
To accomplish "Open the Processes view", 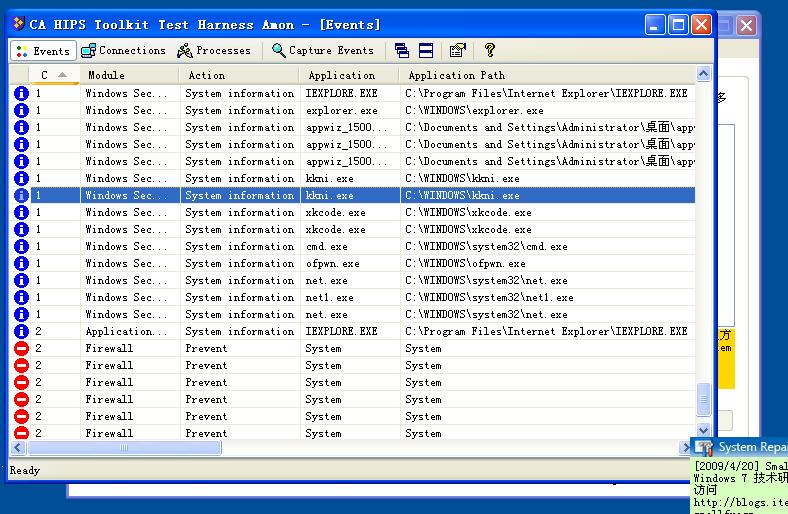I will click(x=214, y=51).
